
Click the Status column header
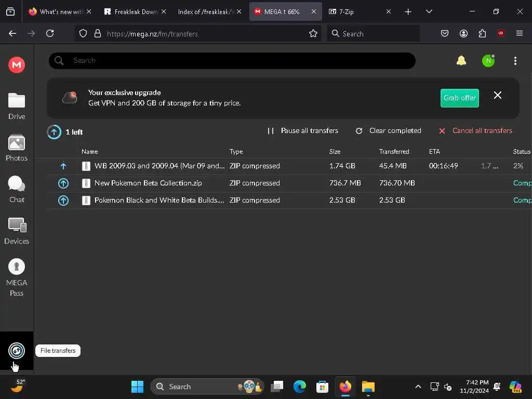522,152
